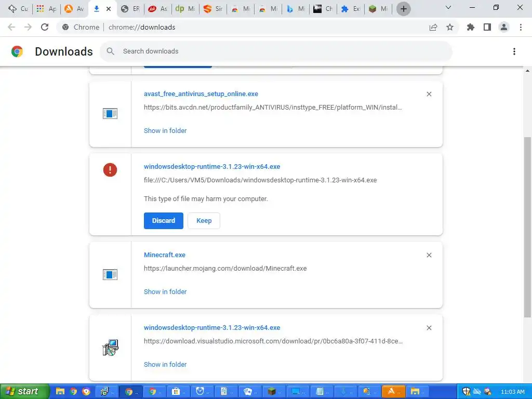Click the address bar URL chrome://downloads
The width and height of the screenshot is (532, 399).
point(142,27)
